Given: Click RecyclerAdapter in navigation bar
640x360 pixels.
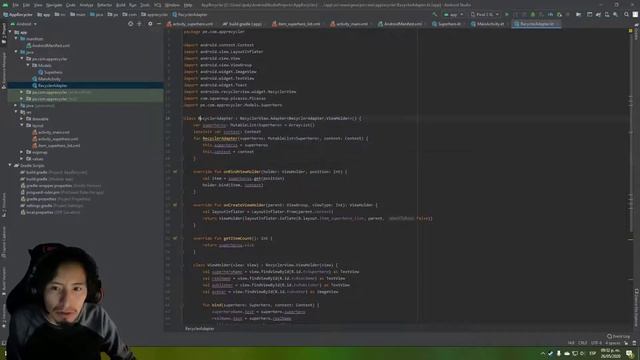Looking at the screenshot, I should [x=190, y=14].
